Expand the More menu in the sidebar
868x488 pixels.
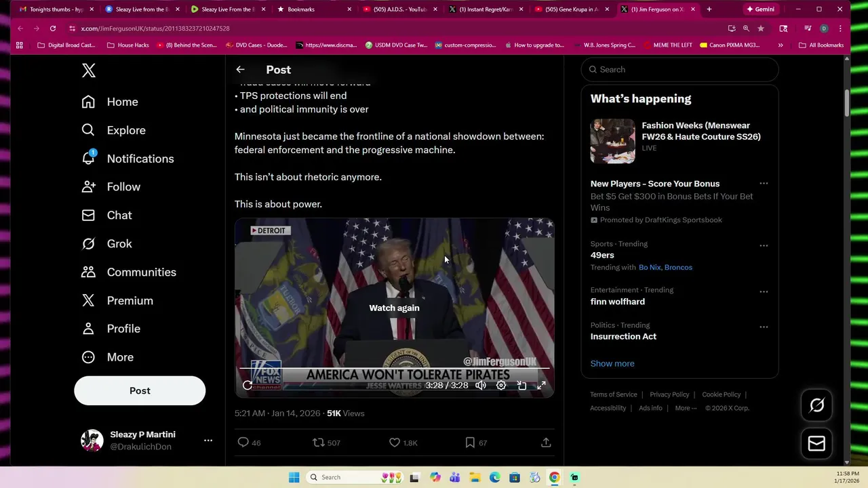pyautogui.click(x=107, y=357)
